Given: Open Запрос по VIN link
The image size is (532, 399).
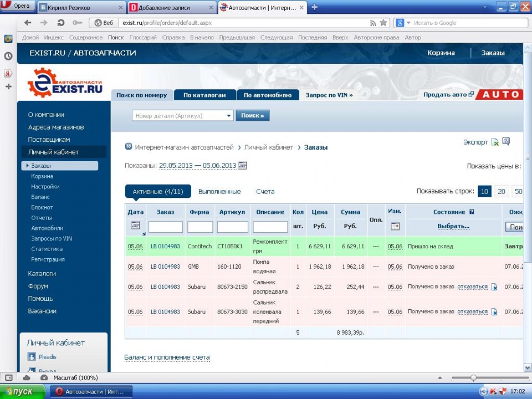Looking at the screenshot, I should click(x=329, y=95).
